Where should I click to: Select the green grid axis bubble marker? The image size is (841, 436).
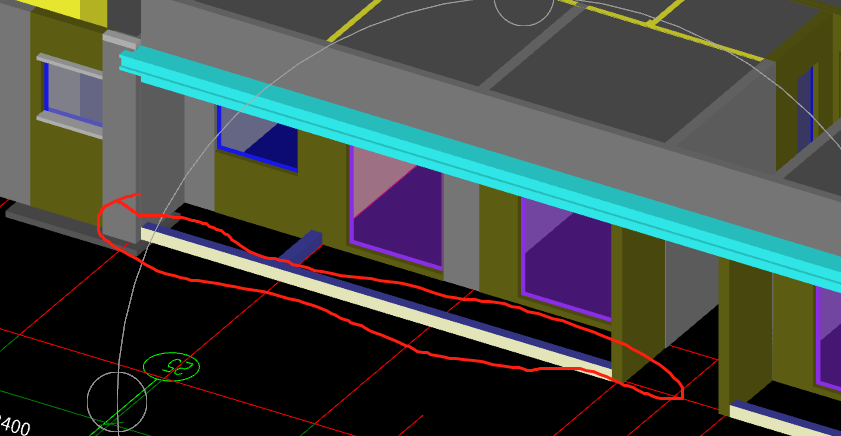[172, 367]
